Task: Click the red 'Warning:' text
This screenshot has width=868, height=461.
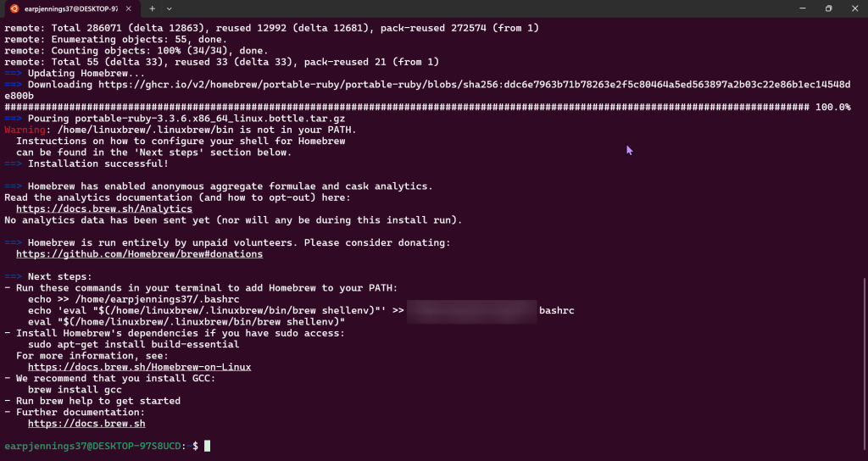Action: [x=25, y=130]
